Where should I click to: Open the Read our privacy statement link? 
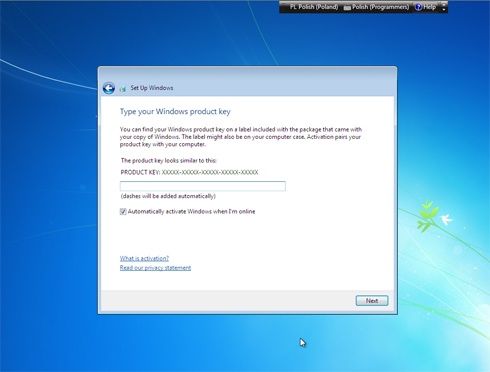pyautogui.click(x=155, y=268)
